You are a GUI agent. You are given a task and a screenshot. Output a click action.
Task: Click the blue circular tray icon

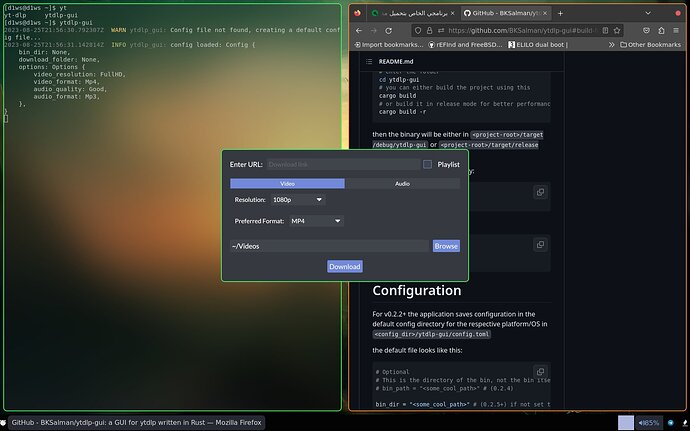point(671,423)
